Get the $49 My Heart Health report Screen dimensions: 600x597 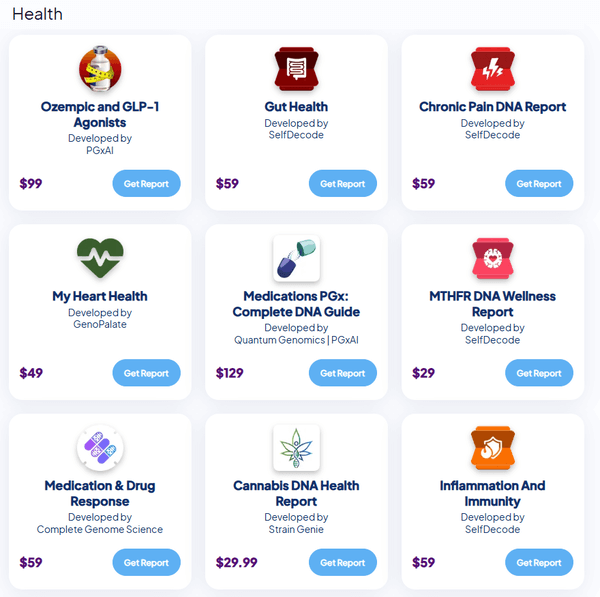tap(146, 373)
